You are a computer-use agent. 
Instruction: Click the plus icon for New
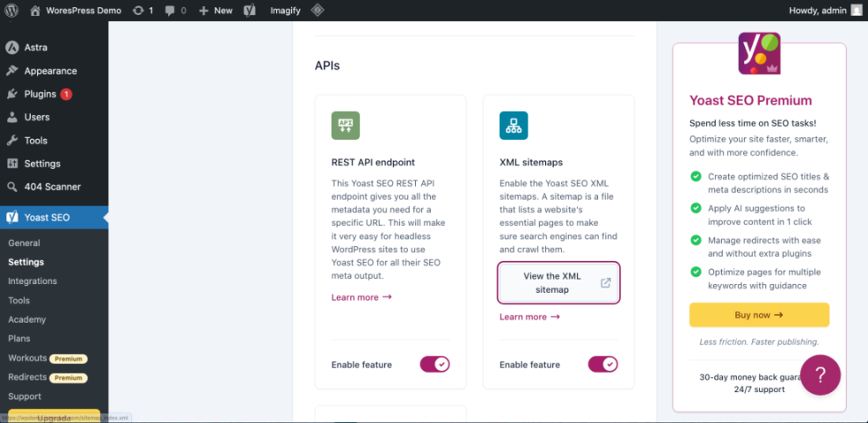tap(204, 11)
